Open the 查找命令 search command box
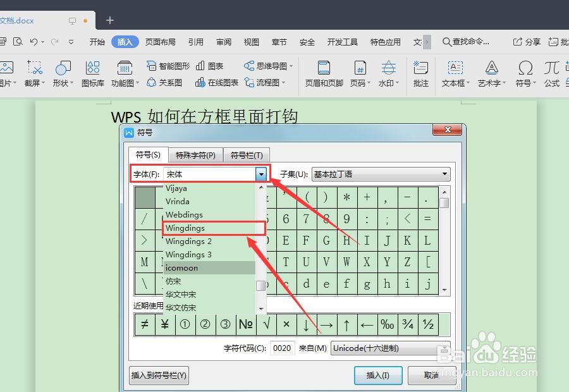 (467, 42)
